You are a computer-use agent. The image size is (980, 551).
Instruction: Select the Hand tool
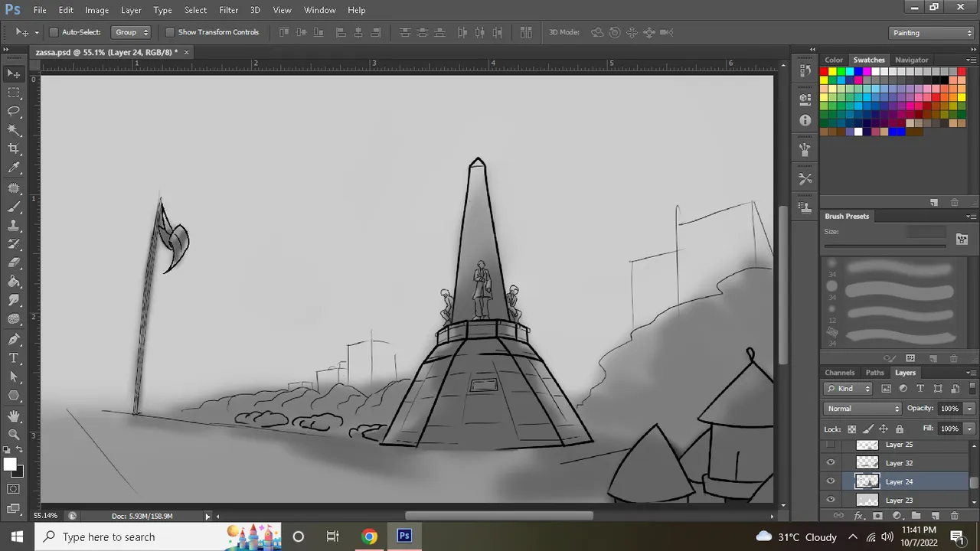pos(14,416)
